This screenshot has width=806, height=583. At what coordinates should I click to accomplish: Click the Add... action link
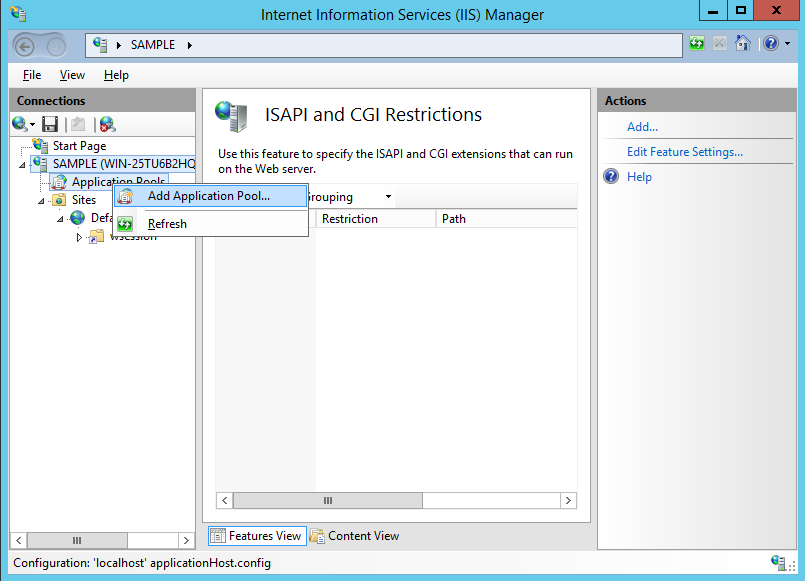click(x=642, y=127)
